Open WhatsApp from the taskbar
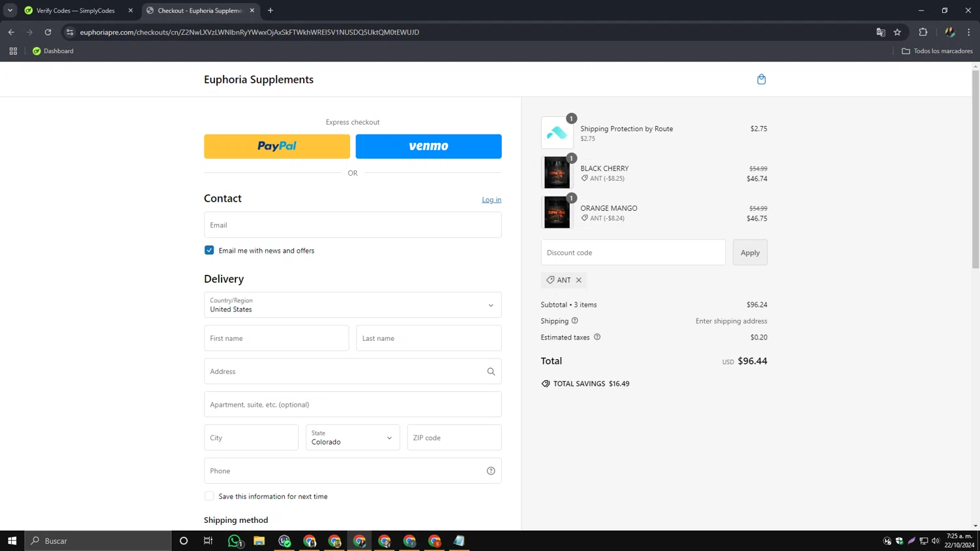The width and height of the screenshot is (980, 551). [234, 541]
